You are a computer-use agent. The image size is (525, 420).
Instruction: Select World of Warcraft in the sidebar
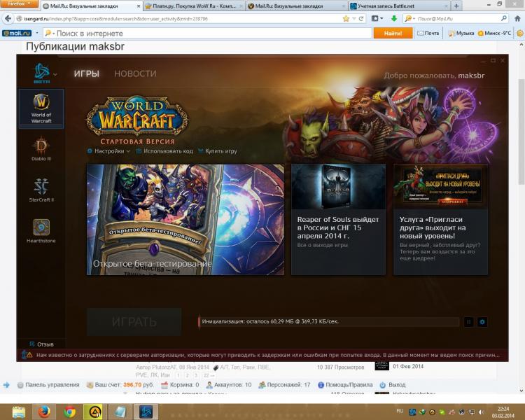41,109
